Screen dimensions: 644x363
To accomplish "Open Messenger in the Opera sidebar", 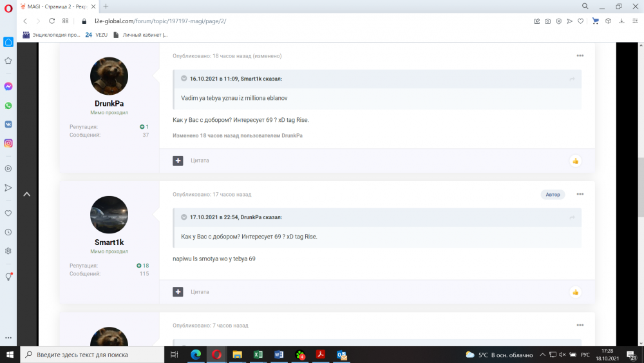I will click(8, 86).
